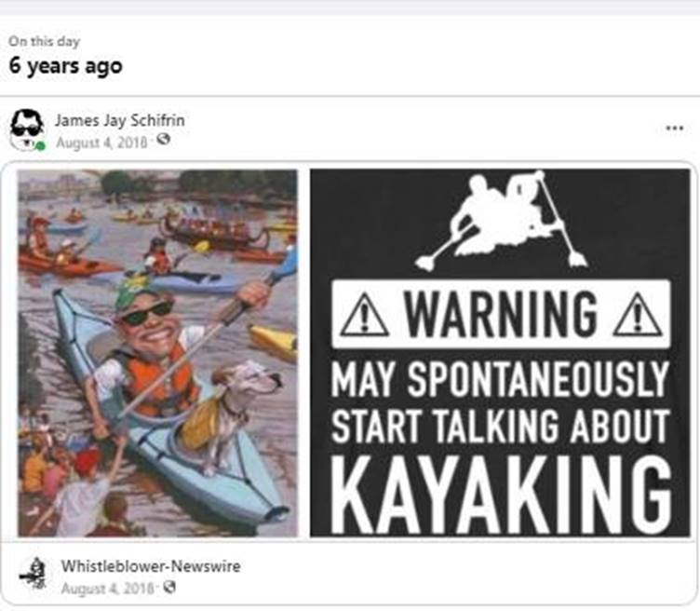Image resolution: width=700 pixels, height=611 pixels.
Task: Open the Whistleblower-Newswire page link
Action: pyautogui.click(x=151, y=566)
